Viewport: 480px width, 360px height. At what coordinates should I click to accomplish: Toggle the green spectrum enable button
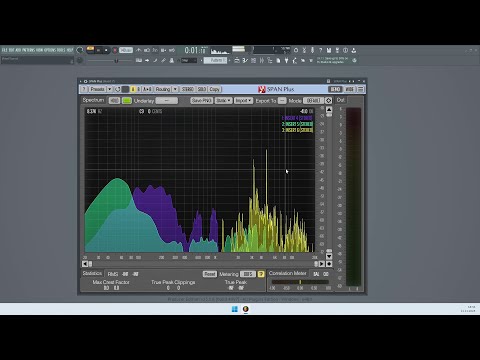[x=127, y=101]
